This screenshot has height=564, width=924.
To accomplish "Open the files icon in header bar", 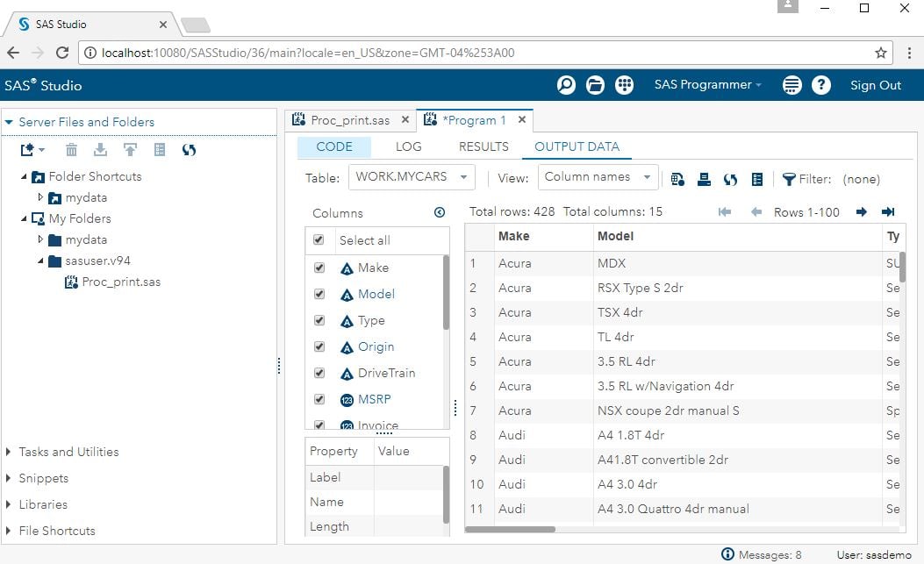I will point(595,85).
